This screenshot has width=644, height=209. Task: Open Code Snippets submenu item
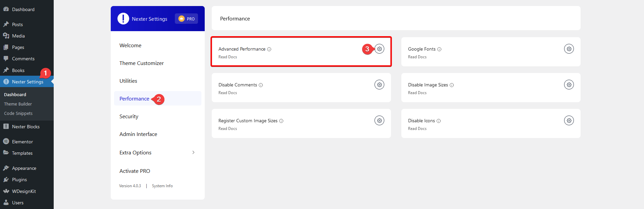(18, 114)
